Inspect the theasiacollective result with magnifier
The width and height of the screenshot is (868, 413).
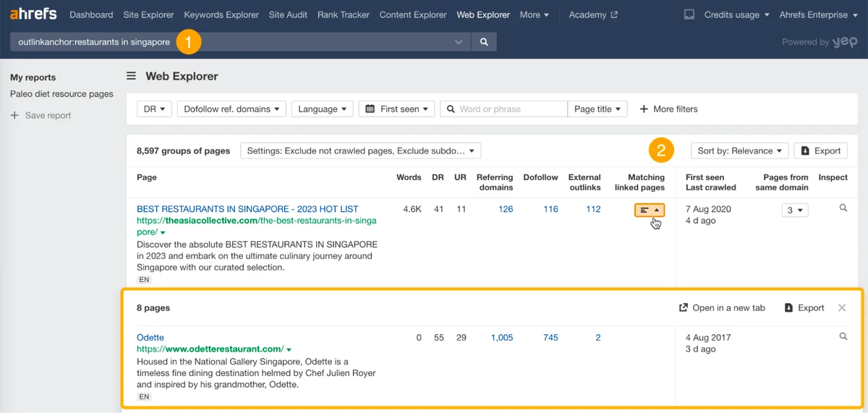pyautogui.click(x=843, y=208)
